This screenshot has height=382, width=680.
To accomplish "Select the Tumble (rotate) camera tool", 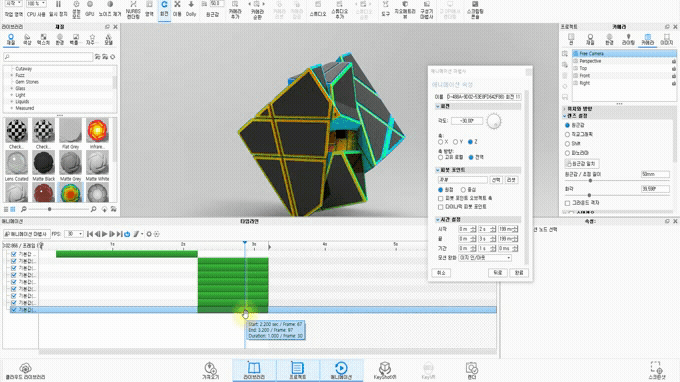I will (x=164, y=9).
